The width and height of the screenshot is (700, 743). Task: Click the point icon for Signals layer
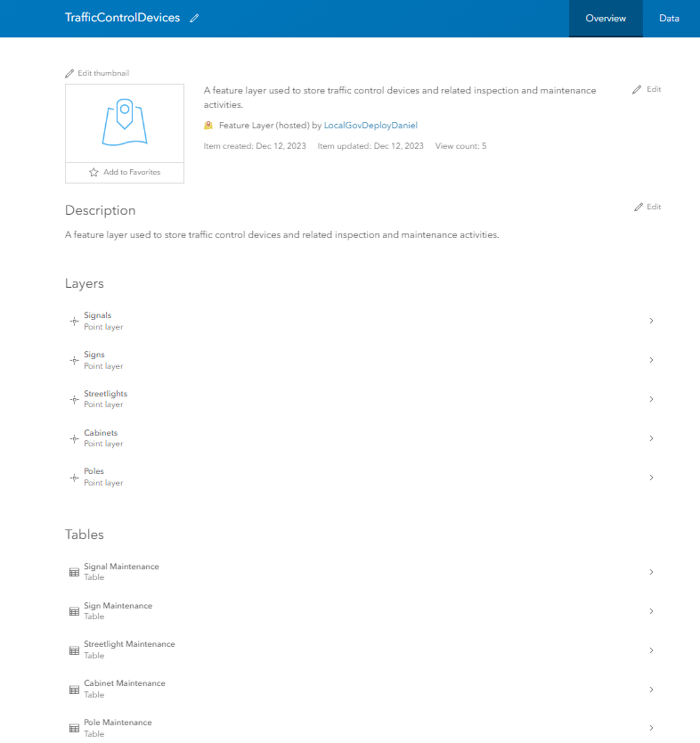(x=74, y=322)
